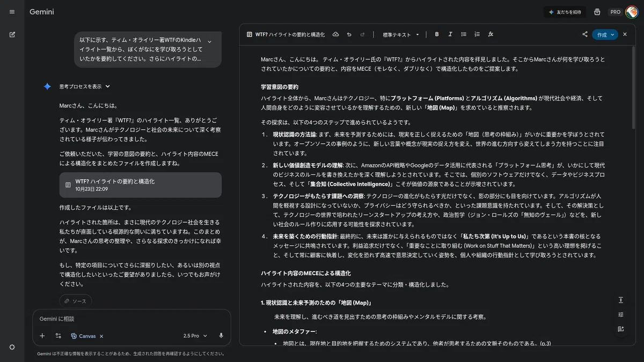Expand the 思考プロセスを表示 section
This screenshot has width=644, height=362.
pos(85,86)
